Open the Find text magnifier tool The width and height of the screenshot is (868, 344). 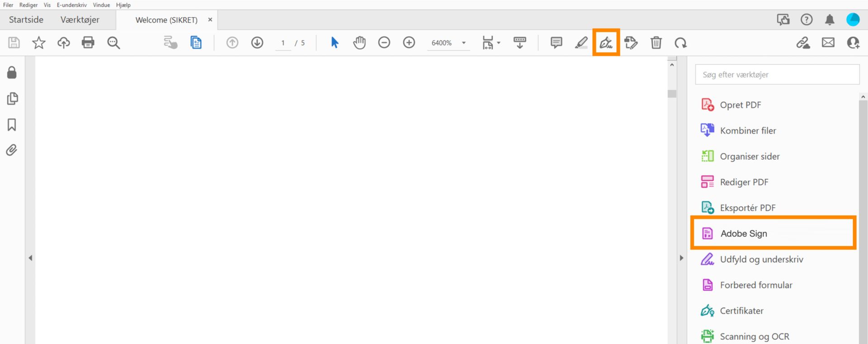click(113, 43)
